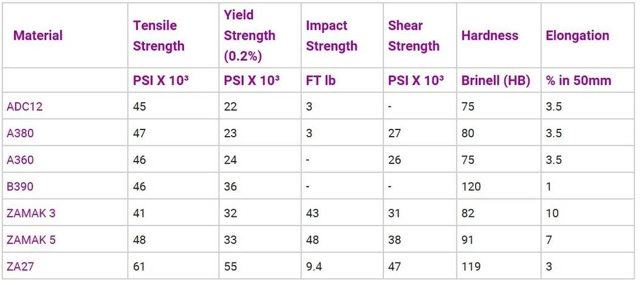Click the Shear Strength column header

(414, 36)
